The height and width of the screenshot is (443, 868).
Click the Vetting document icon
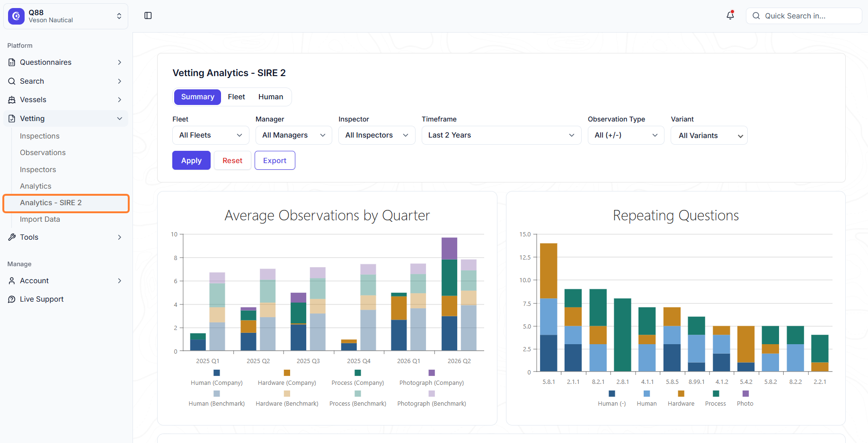pos(12,119)
